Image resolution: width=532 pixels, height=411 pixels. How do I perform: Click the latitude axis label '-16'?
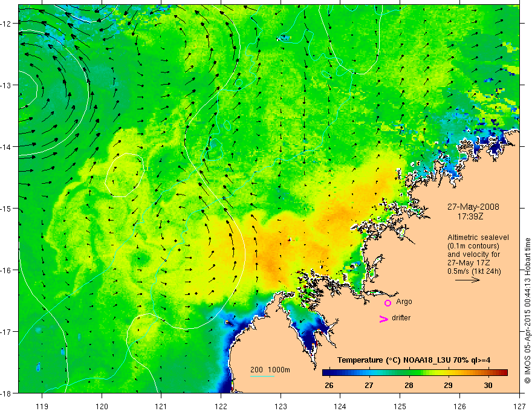pyautogui.click(x=6, y=270)
